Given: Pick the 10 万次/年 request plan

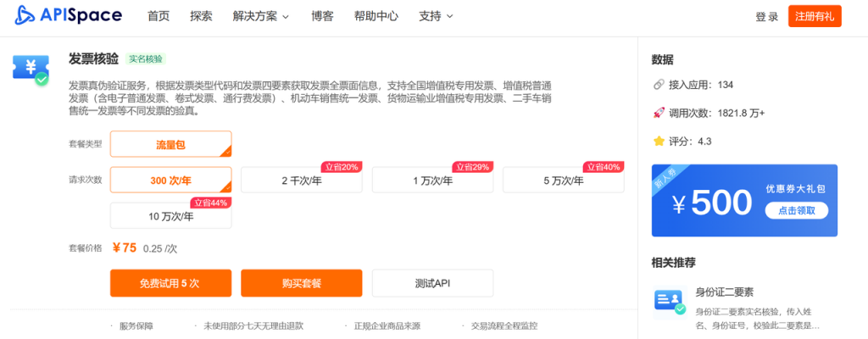Looking at the screenshot, I should pos(170,216).
